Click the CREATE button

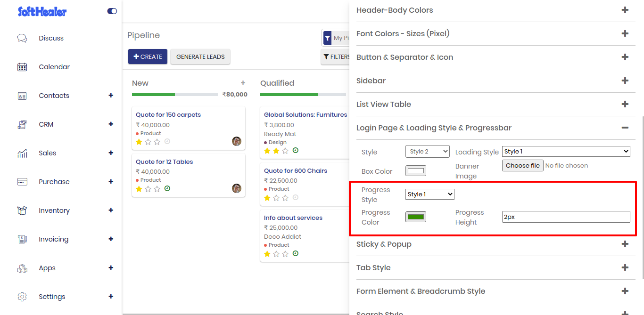click(x=148, y=57)
